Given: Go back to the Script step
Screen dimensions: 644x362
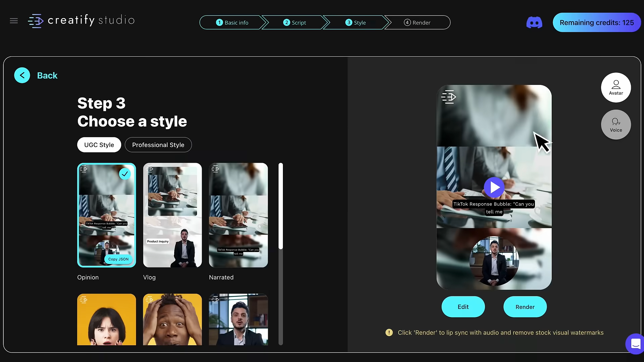Looking at the screenshot, I should (295, 22).
